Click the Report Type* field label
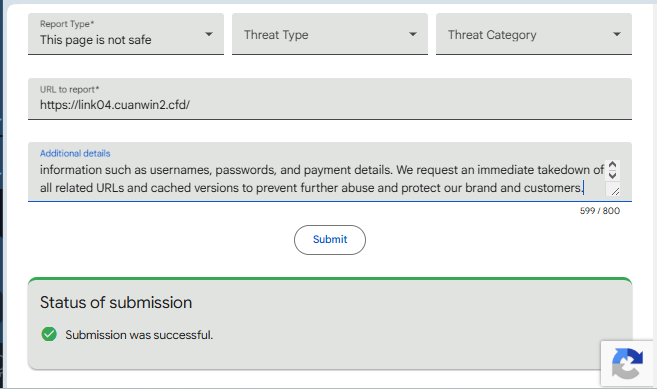Image resolution: width=657 pixels, height=389 pixels. pos(67,24)
